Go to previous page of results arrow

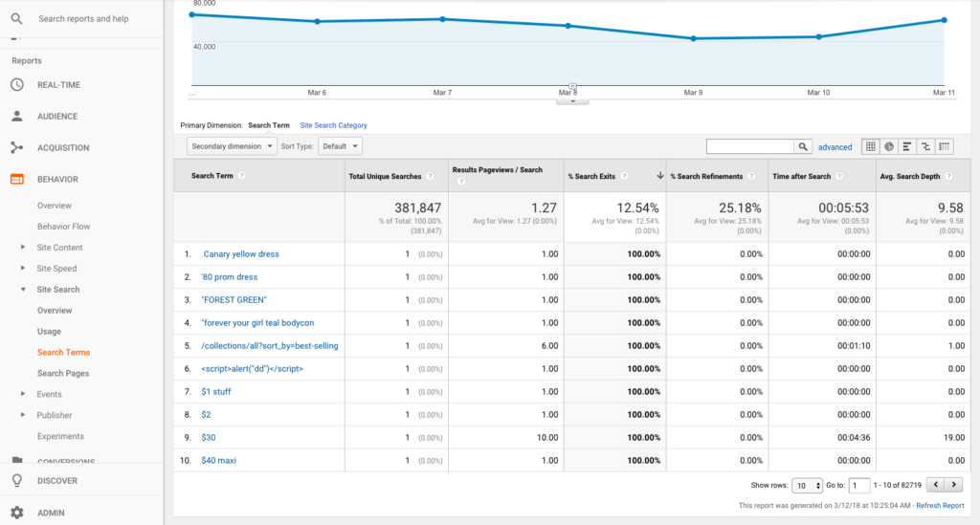click(936, 485)
